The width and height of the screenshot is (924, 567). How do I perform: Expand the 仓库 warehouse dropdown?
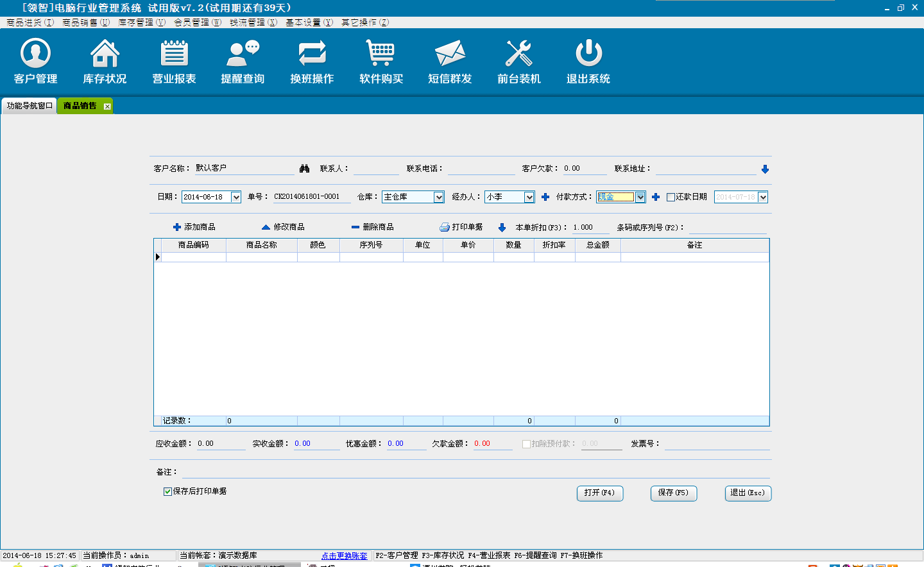coord(439,197)
